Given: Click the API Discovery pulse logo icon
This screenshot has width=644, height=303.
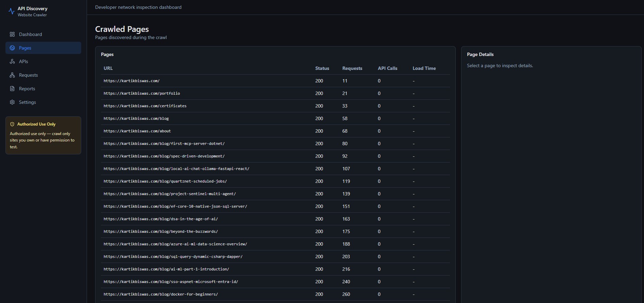Looking at the screenshot, I should tap(12, 12).
